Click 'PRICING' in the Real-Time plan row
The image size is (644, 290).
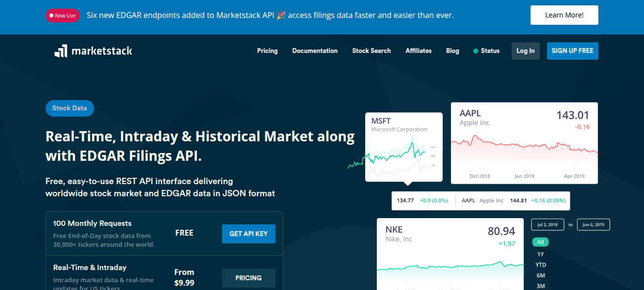tap(248, 277)
